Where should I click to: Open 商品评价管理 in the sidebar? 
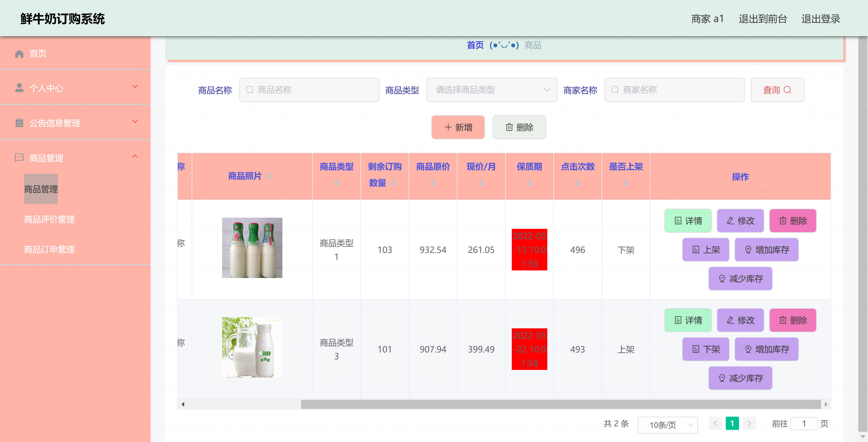49,219
